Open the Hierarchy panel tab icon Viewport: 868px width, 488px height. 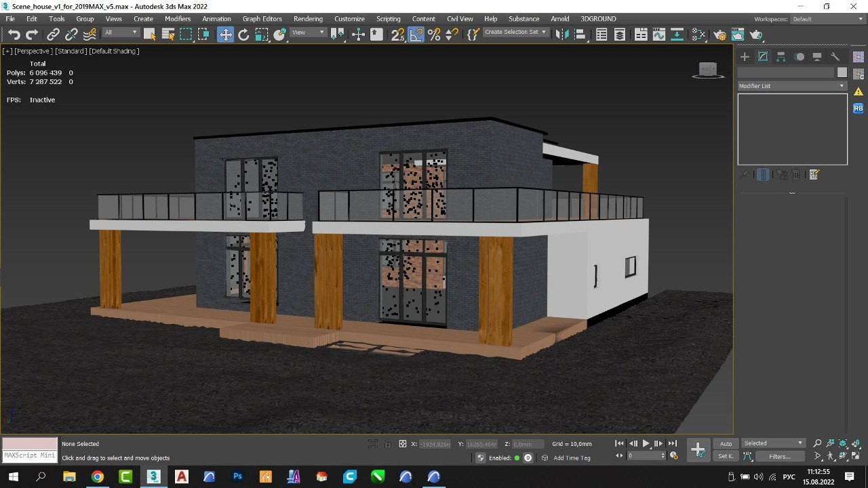[781, 57]
